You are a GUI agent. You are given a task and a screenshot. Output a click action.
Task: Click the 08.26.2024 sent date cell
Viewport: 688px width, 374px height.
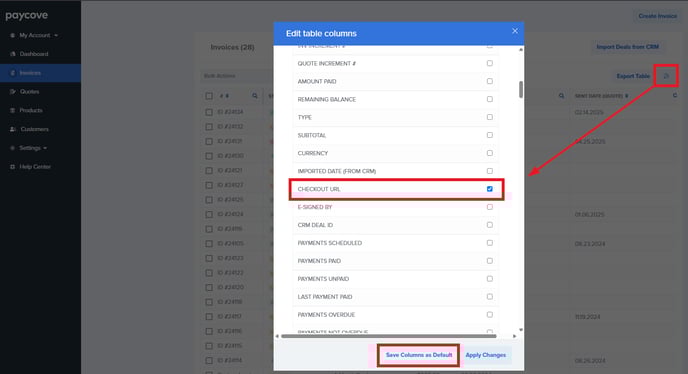tap(590, 361)
